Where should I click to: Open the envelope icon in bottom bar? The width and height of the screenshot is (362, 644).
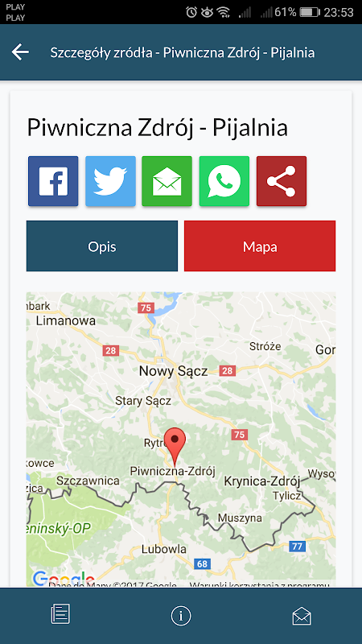point(302,616)
